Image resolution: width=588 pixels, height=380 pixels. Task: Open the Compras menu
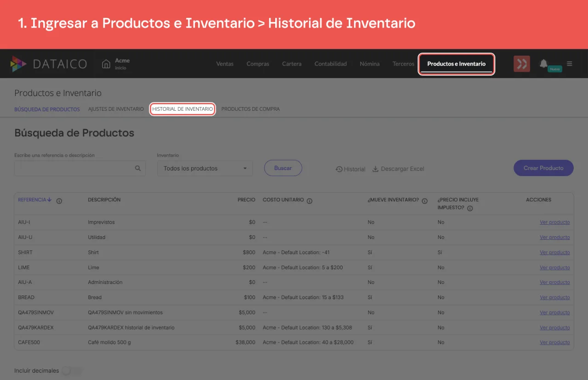(x=258, y=64)
